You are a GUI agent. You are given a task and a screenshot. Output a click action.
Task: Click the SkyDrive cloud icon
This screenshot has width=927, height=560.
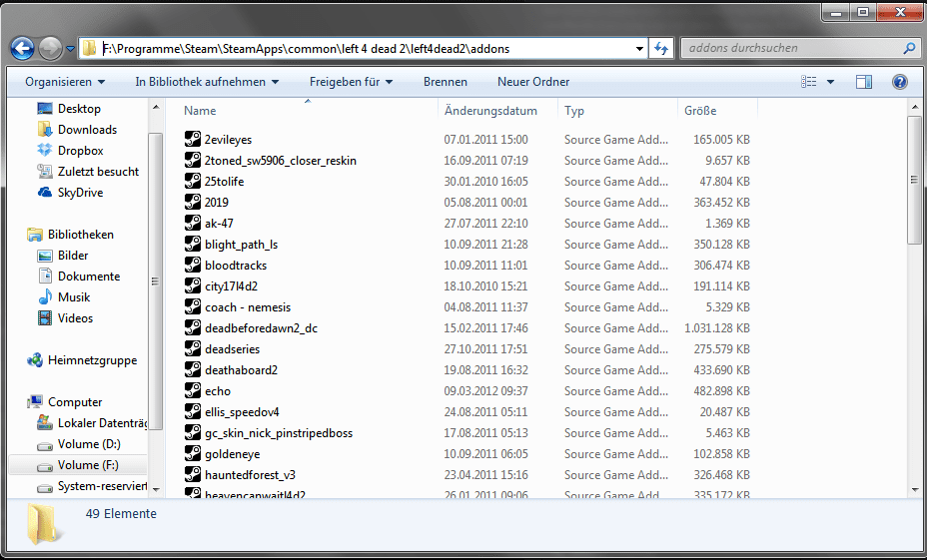click(45, 193)
